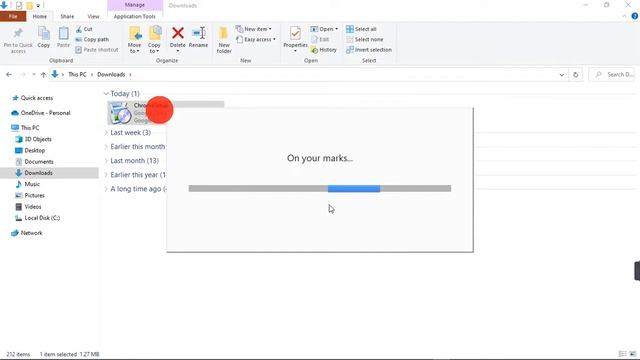
Task: Go back with the Back arrow
Action: tap(9, 75)
